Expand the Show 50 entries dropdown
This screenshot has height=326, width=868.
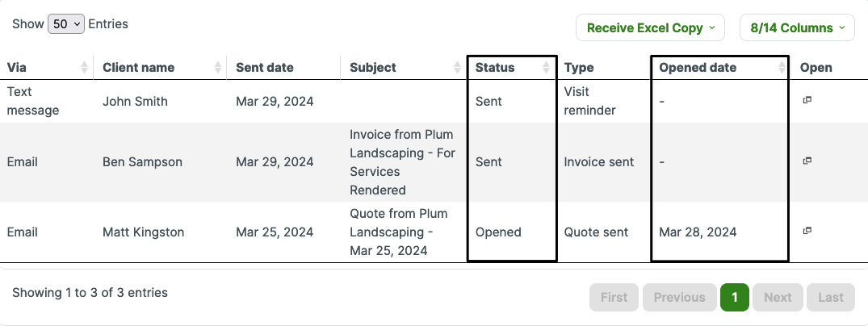pos(66,24)
